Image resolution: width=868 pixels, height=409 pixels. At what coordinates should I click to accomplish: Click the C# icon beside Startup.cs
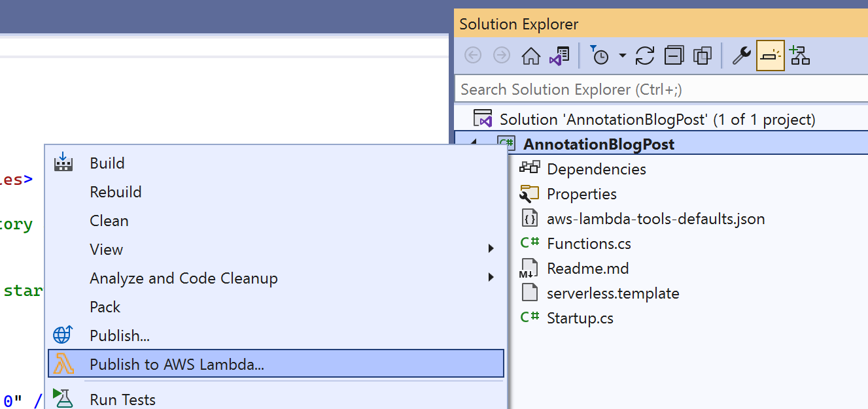tap(530, 318)
